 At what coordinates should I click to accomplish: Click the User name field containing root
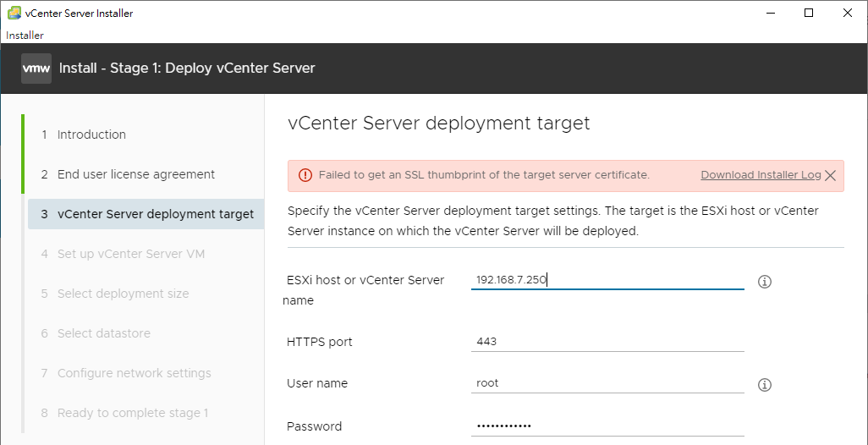(607, 383)
